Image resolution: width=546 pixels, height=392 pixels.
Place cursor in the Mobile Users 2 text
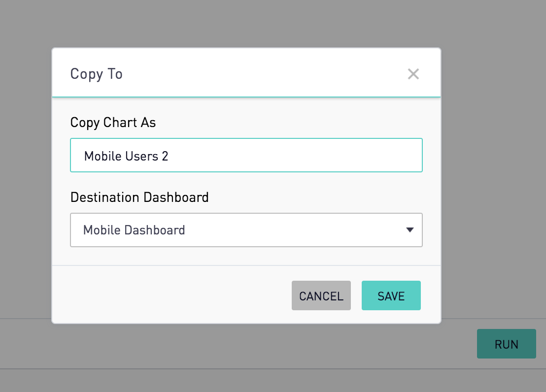pyautogui.click(x=126, y=156)
